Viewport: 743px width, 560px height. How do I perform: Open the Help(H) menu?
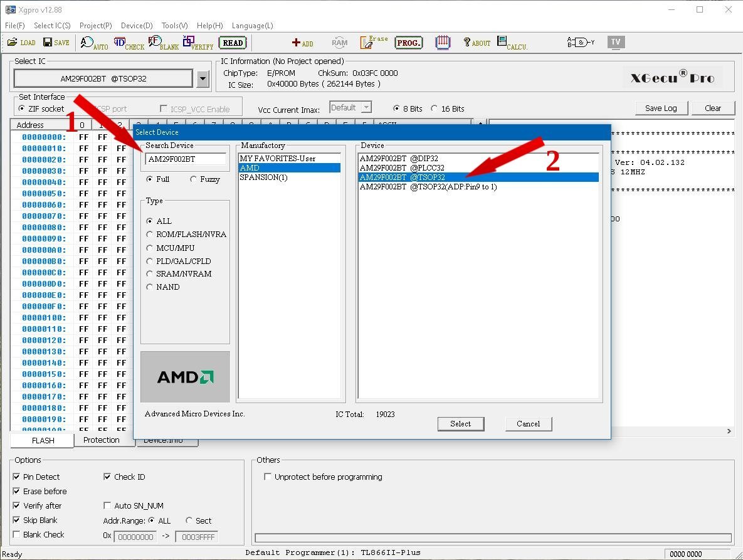pyautogui.click(x=210, y=26)
